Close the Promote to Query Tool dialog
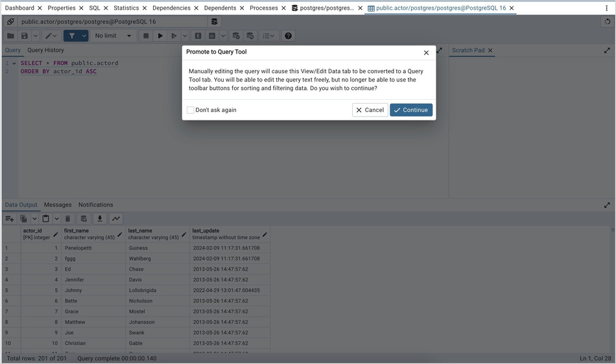Viewport: 616px width, 364px height. tap(426, 52)
